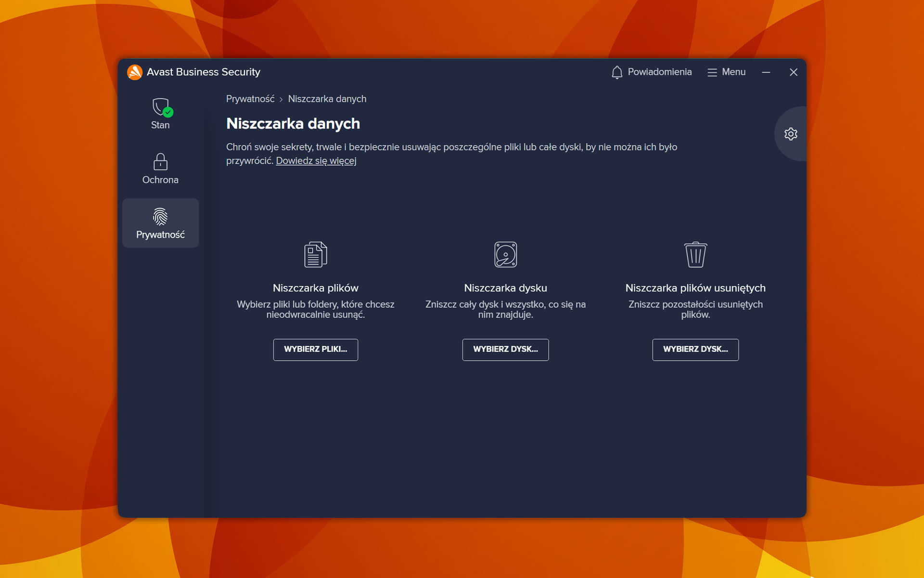
Task: Follow the Dowiedz się więcej link
Action: [x=316, y=161]
